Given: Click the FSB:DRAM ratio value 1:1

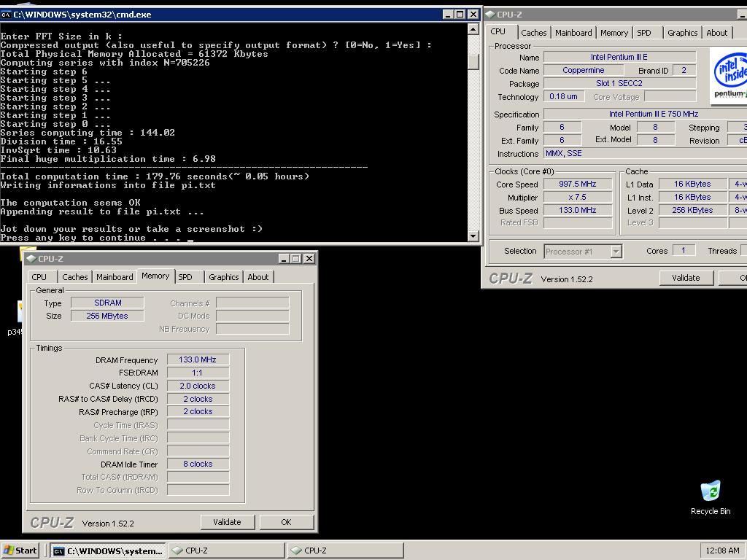Looking at the screenshot, I should (198, 373).
